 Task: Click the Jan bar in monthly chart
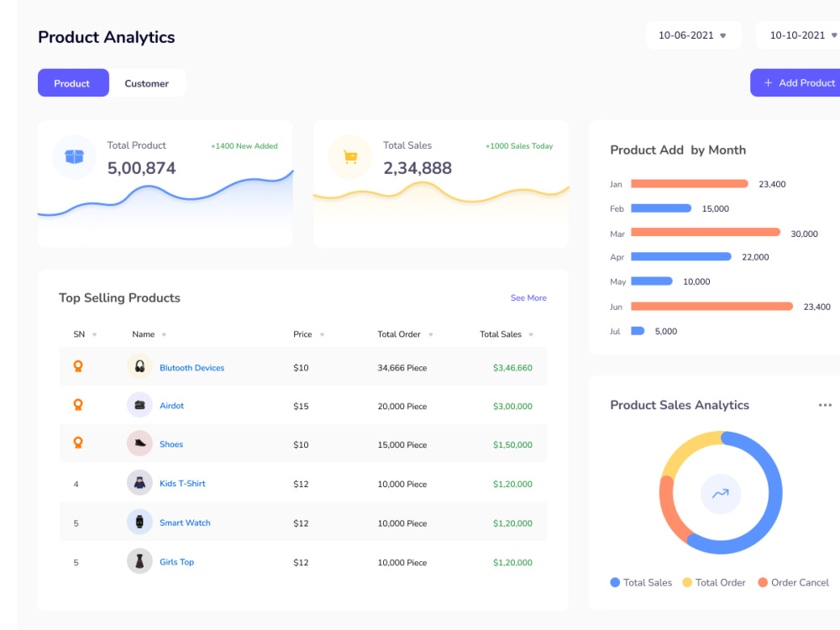tap(690, 184)
